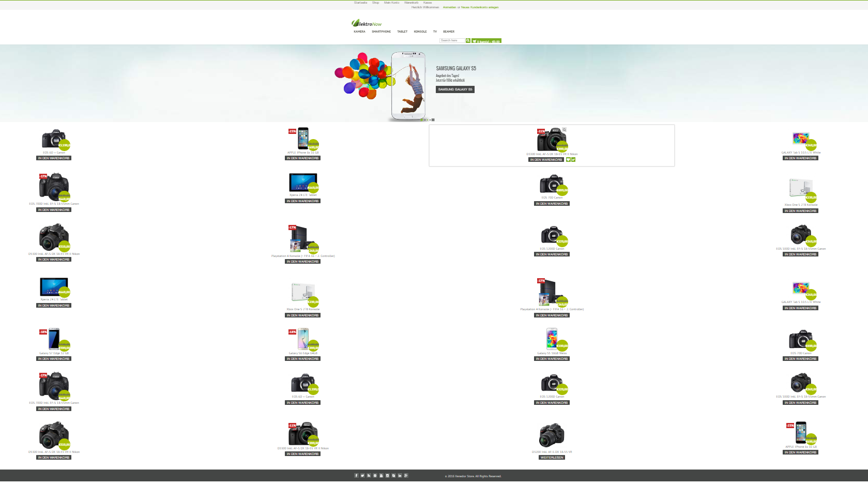868x500 pixels.
Task: Click the dark SAMSUNG GALAXY S5 banner button
Action: (455, 89)
